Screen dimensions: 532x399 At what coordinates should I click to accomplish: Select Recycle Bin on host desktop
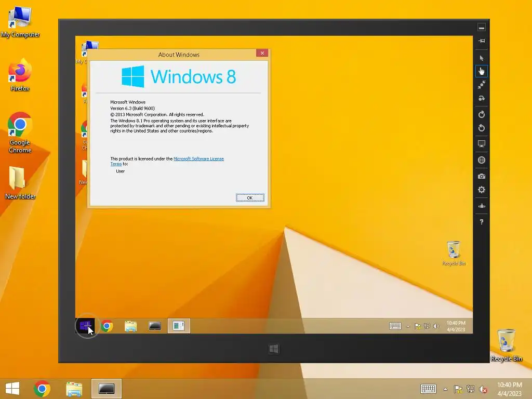506,345
